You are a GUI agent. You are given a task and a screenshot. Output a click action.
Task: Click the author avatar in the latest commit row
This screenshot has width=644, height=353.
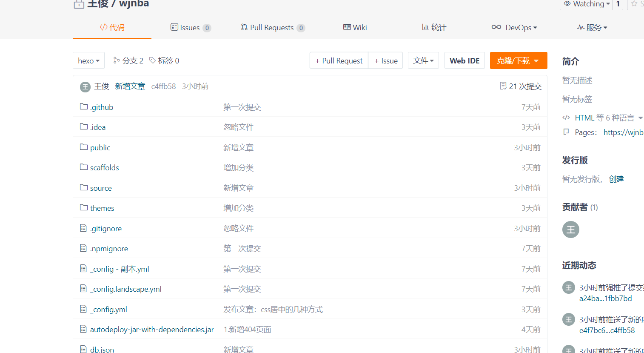85,87
